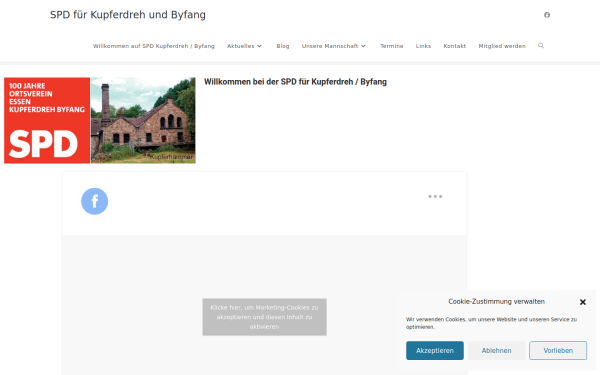Click the Cookie-Zustimmung verwalten title

(496, 302)
